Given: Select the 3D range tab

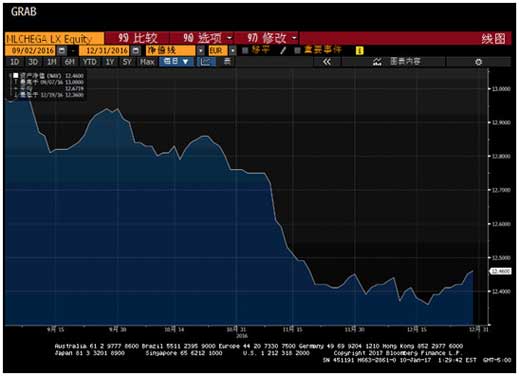Looking at the screenshot, I should pyautogui.click(x=33, y=62).
